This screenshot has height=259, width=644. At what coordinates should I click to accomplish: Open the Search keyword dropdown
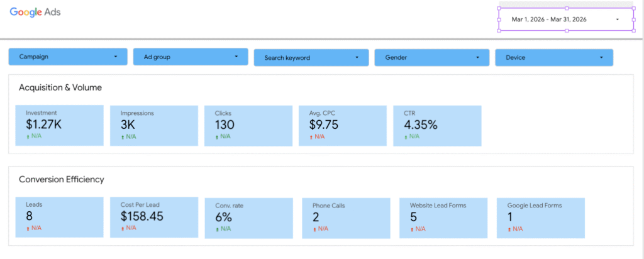pos(311,57)
